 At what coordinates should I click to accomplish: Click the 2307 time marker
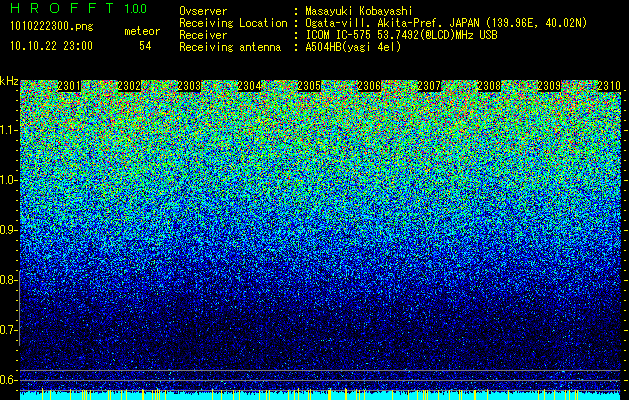pyautogui.click(x=429, y=86)
